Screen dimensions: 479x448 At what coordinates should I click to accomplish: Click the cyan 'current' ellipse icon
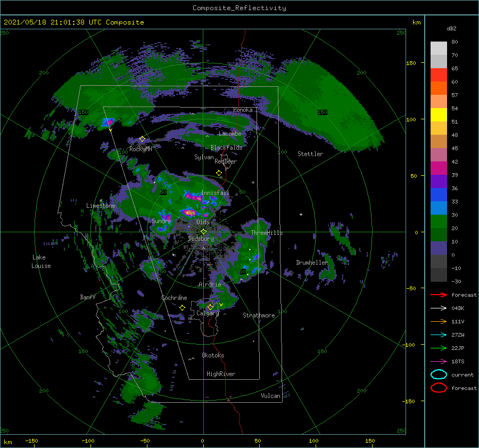point(439,374)
